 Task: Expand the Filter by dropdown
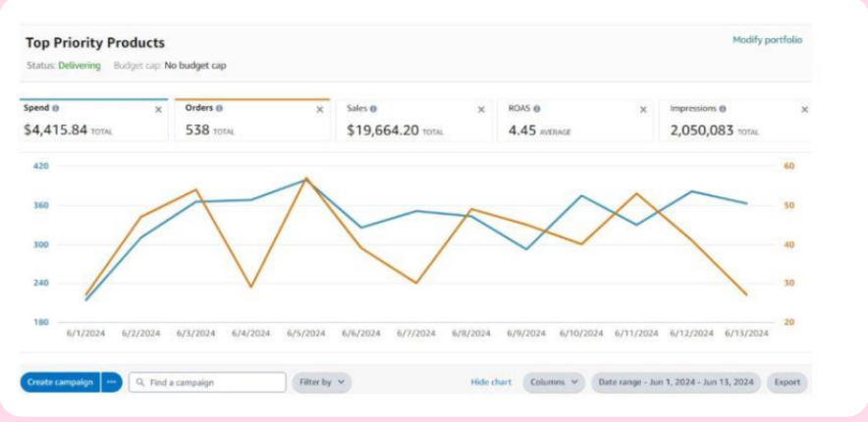322,382
